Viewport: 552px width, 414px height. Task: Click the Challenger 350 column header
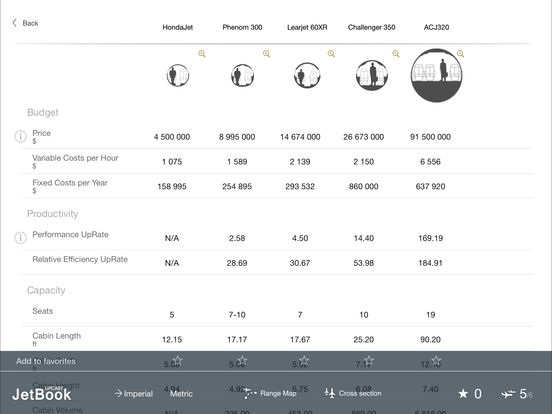click(371, 27)
